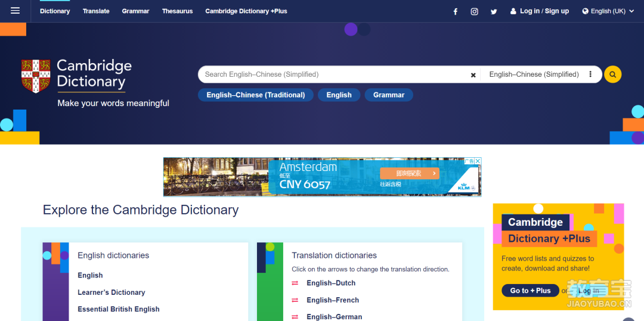Select the Grammar pill under search
The width and height of the screenshot is (644, 321).
(x=389, y=95)
